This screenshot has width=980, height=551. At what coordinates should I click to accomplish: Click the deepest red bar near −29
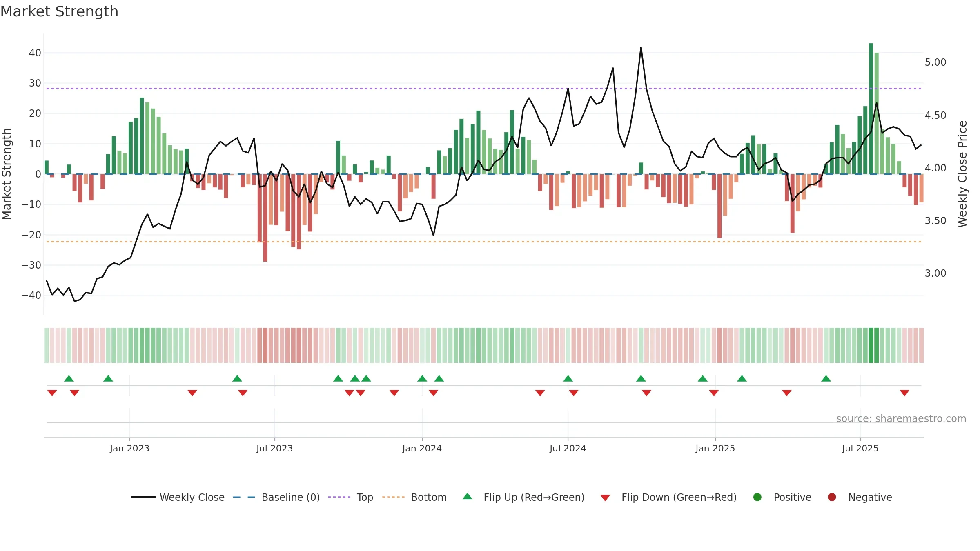[x=265, y=218]
